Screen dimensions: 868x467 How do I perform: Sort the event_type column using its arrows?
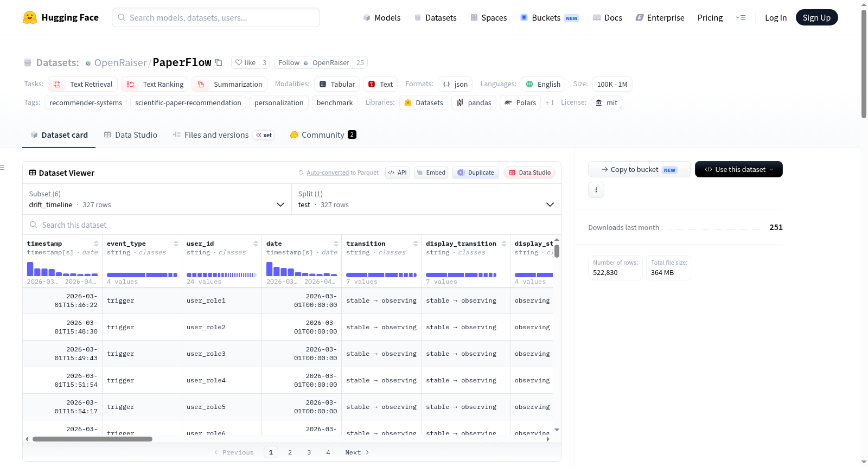coord(176,244)
